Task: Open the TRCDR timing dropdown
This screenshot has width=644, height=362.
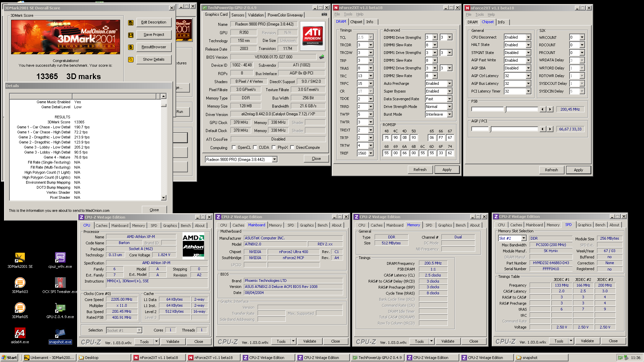Action: [371, 45]
